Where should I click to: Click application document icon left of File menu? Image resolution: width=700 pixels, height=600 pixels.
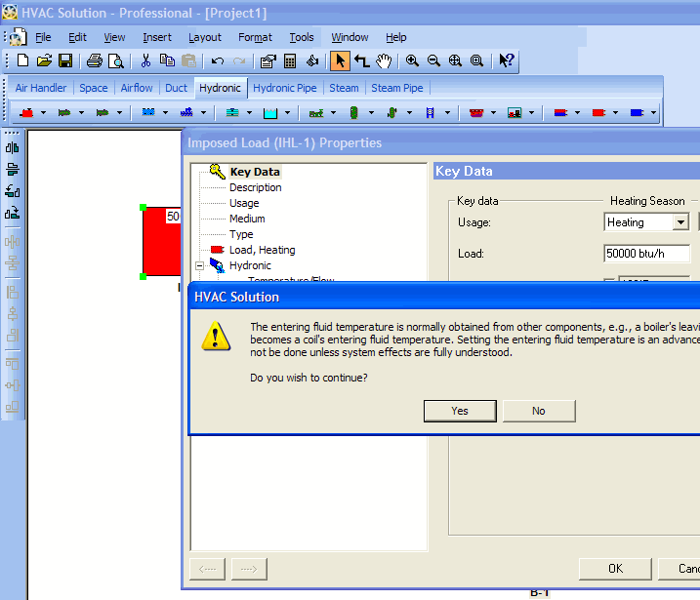18,37
